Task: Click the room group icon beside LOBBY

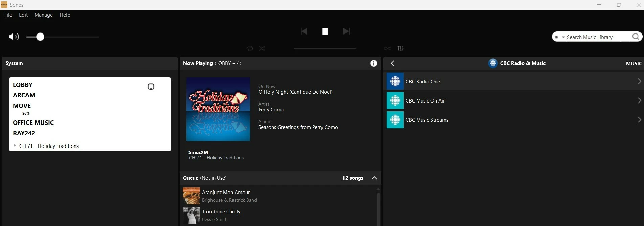Action: coord(151,87)
